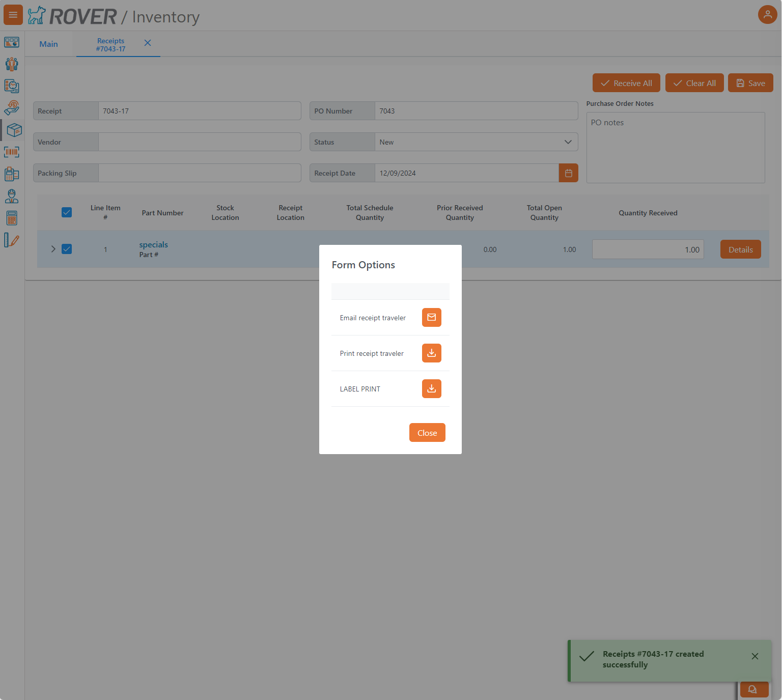Open the hamburger menu top left

13,14
